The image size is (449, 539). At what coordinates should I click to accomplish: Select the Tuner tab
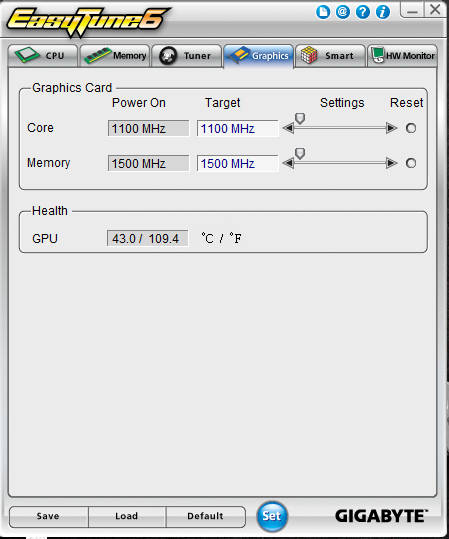(x=187, y=56)
